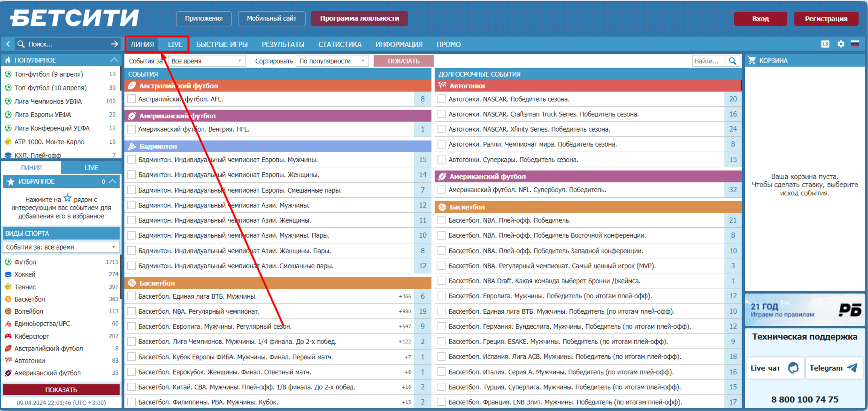Collapse the Популярное section chevron
Image resolution: width=868 pixels, height=411 pixels.
point(114,60)
